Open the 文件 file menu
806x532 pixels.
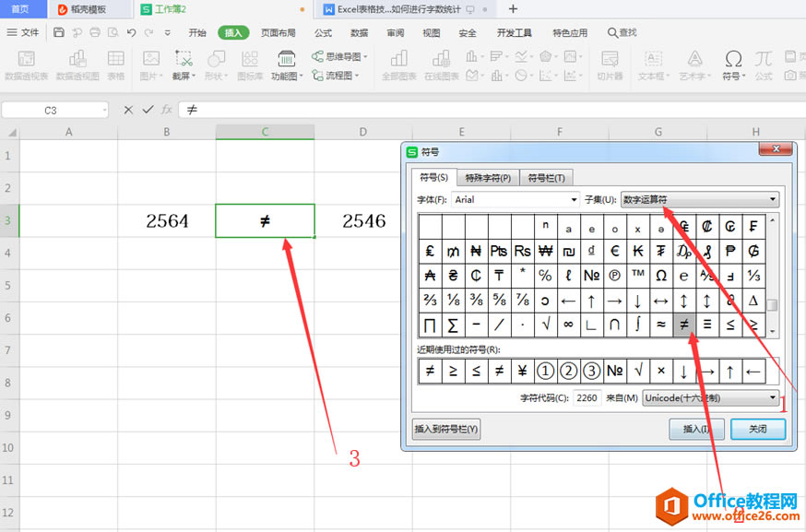[x=23, y=32]
